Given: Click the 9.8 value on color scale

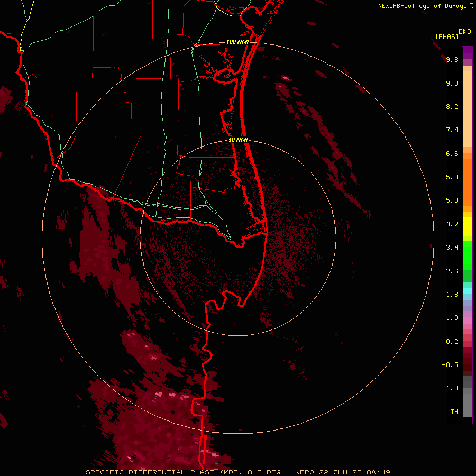Looking at the screenshot, I should point(452,59).
